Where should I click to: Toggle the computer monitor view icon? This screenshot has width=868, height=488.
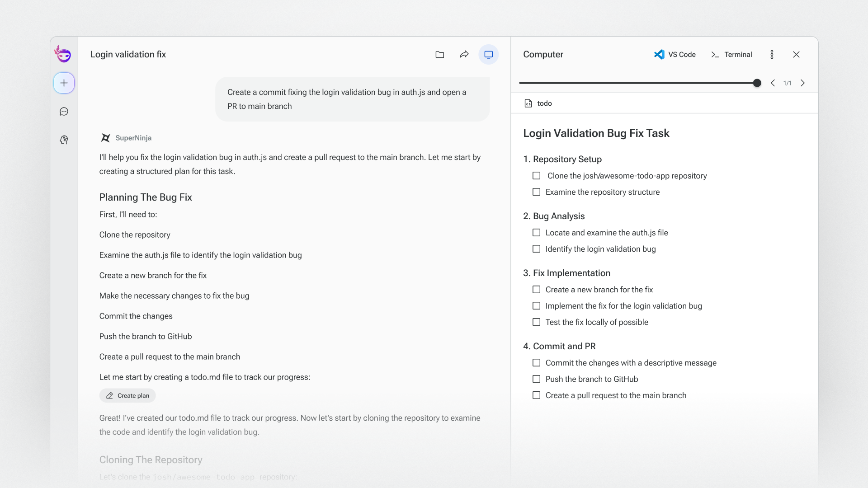pos(488,55)
